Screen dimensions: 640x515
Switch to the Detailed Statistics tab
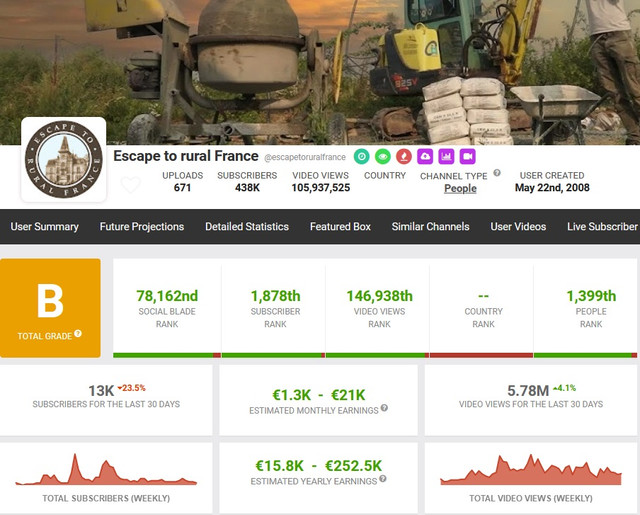pos(247,226)
